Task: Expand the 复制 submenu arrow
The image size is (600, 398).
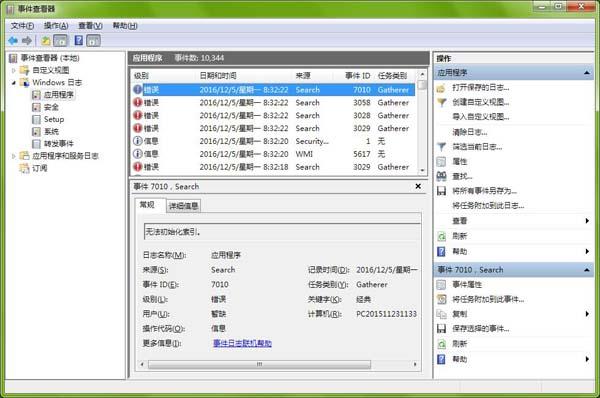Action: [x=587, y=314]
